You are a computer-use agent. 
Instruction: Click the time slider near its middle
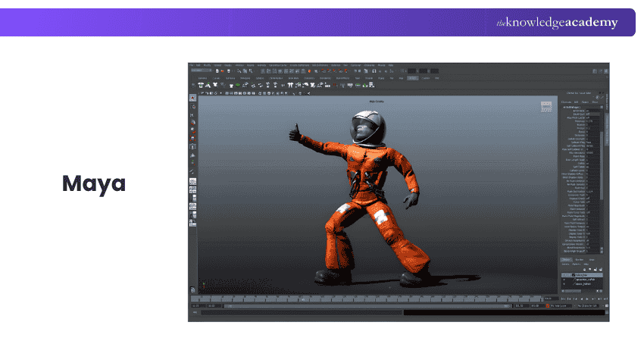[367, 299]
